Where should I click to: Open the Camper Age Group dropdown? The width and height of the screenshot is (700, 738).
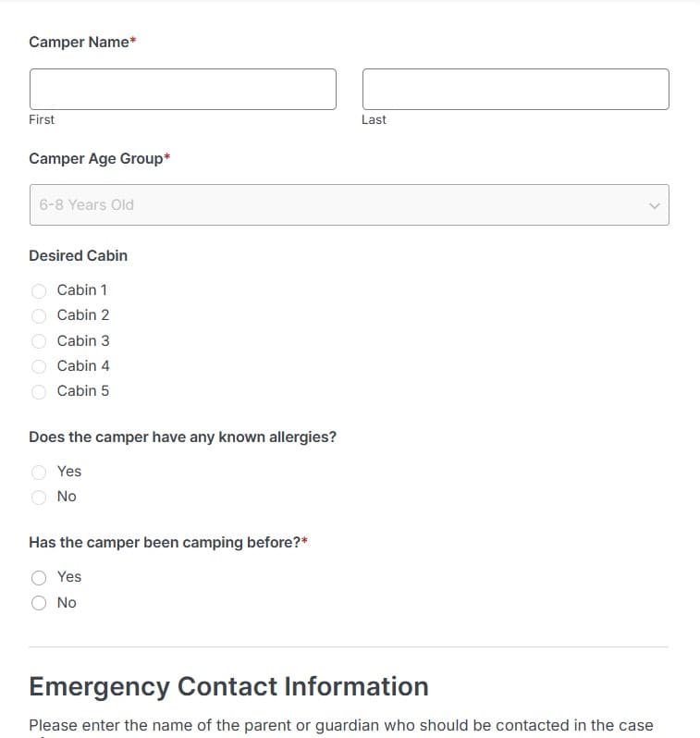pos(350,204)
